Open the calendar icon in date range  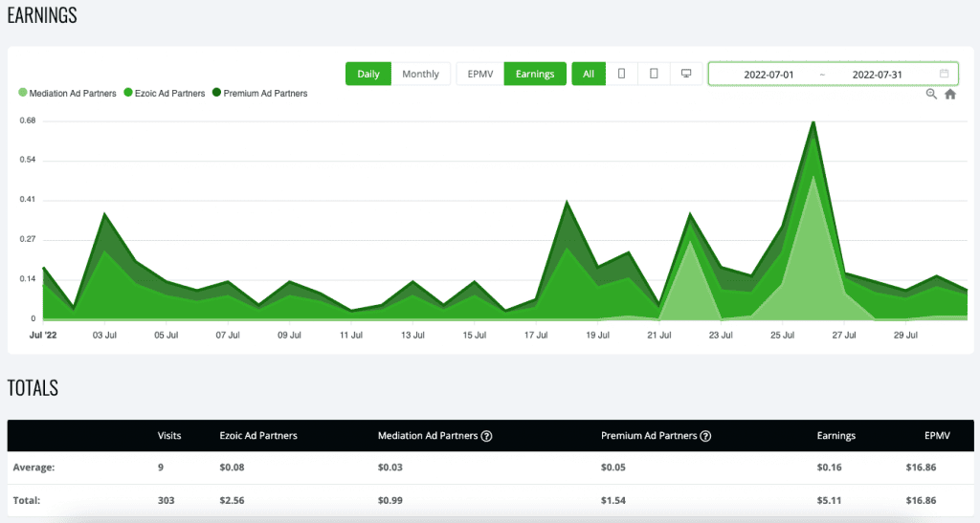tap(944, 74)
